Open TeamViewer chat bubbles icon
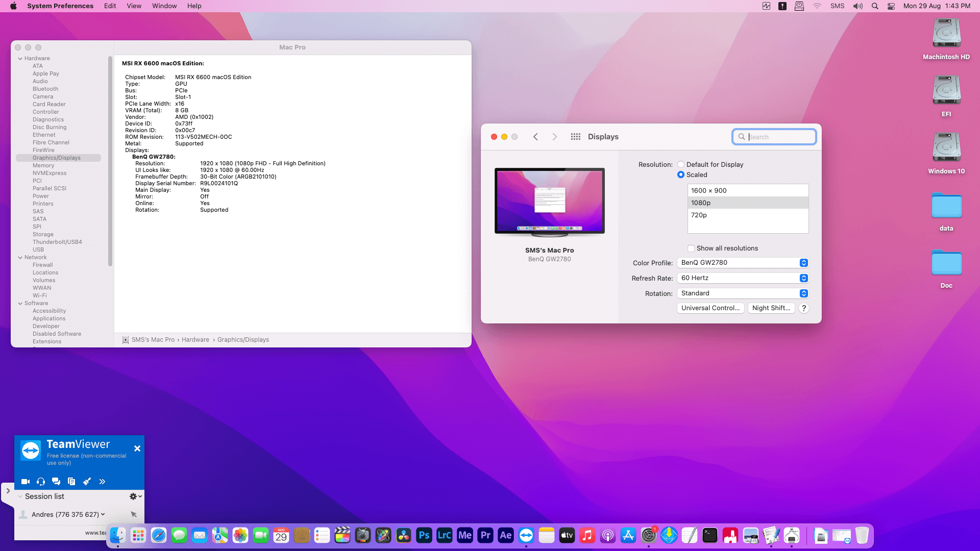Screen dimensions: 980x551 (x=56, y=482)
